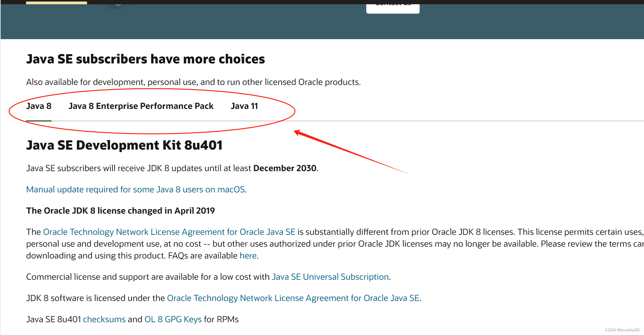The image size is (644, 335).
Task: Open the OL 8 GPG Keys link
Action: [173, 319]
